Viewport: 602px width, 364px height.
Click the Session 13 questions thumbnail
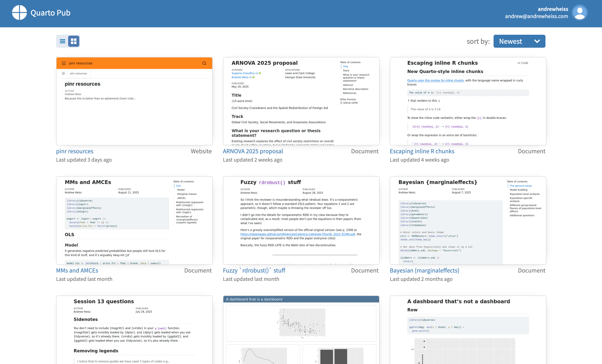[x=134, y=329]
